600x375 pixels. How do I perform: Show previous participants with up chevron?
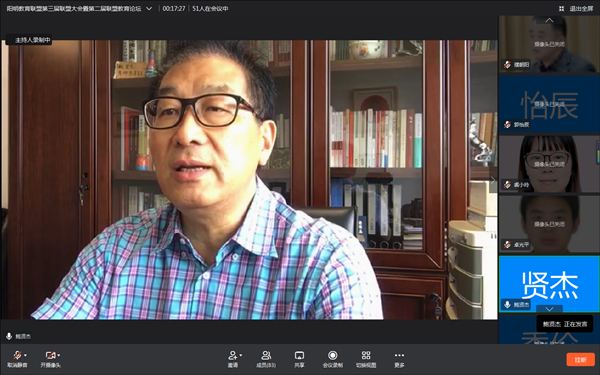(x=549, y=20)
